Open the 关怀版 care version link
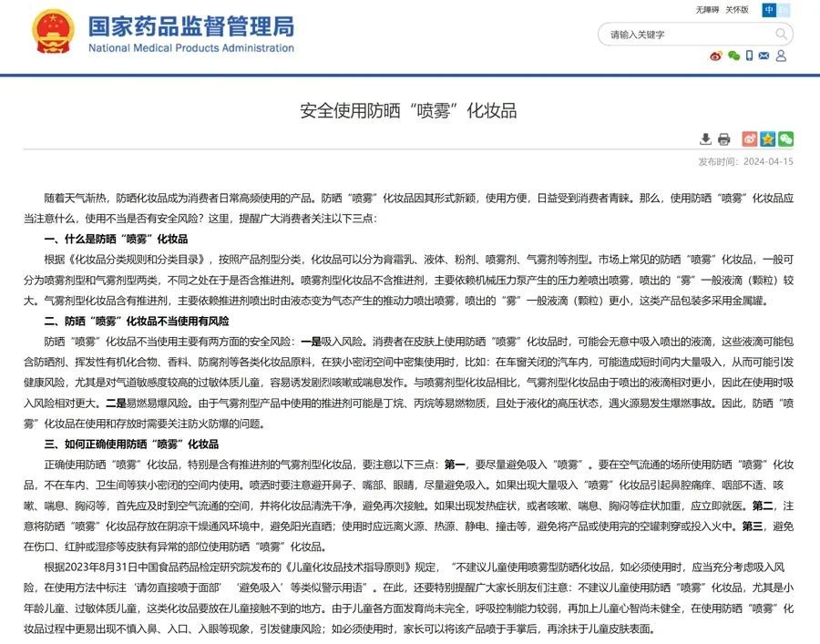820x644 pixels. point(737,10)
